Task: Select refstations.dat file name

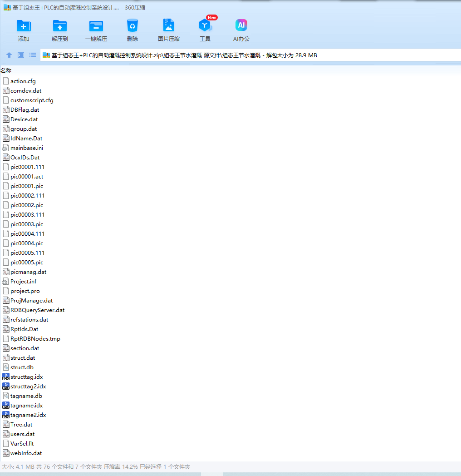Action: pos(29,320)
